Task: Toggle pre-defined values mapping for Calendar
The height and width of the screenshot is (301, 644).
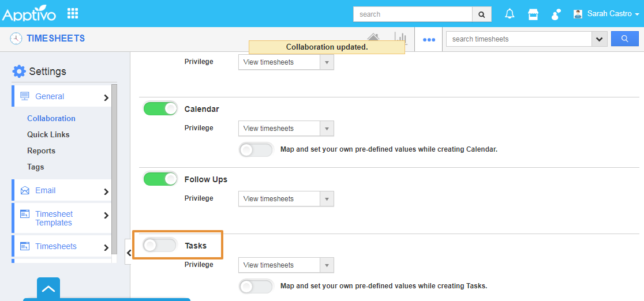Action: 256,150
